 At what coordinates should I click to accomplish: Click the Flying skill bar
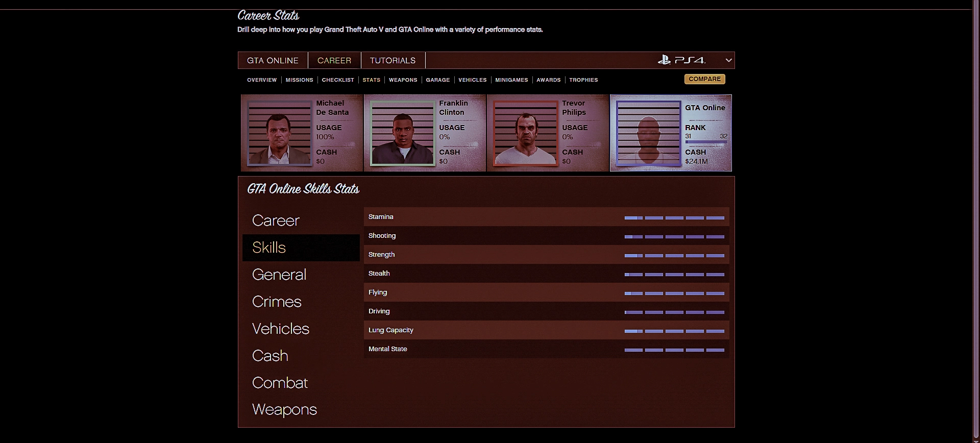(674, 293)
